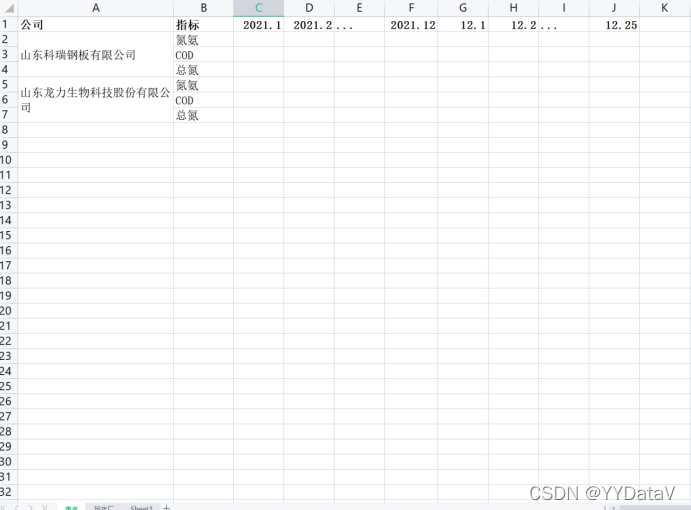Click 总氮 cell in row 4
This screenshot has height=510, width=691.
[x=203, y=70]
